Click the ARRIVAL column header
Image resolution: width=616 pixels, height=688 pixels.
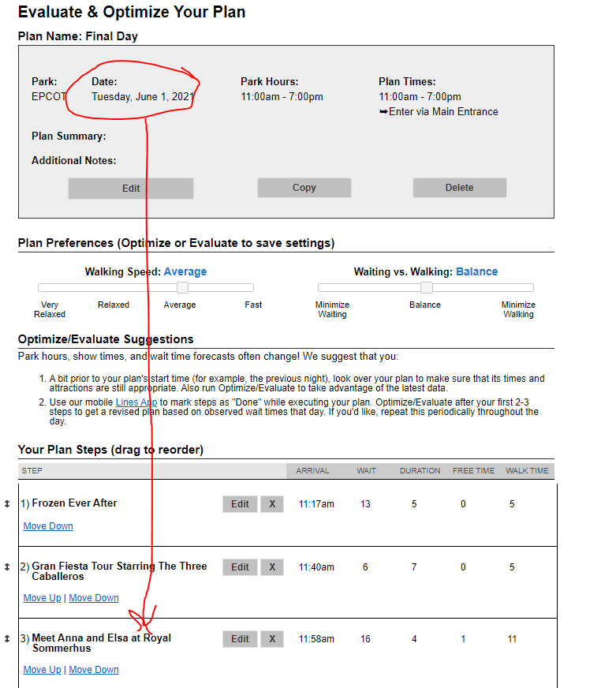tap(312, 471)
